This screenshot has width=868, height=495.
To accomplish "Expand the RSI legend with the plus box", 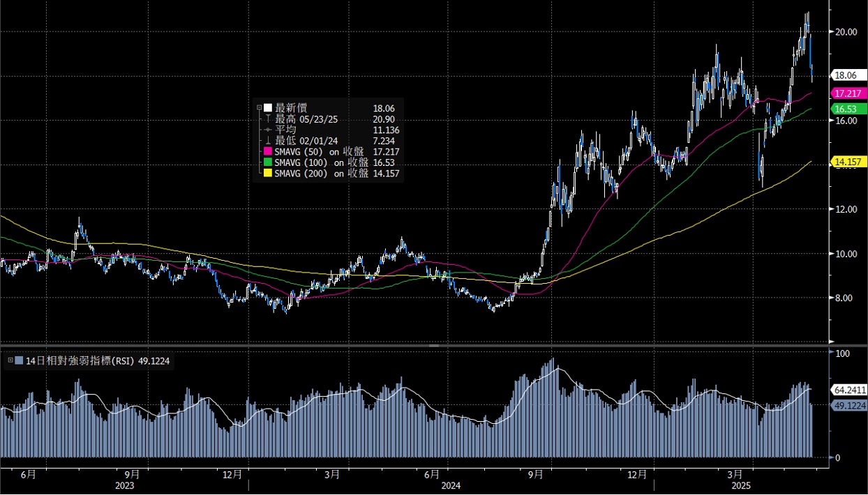I will tap(10, 361).
